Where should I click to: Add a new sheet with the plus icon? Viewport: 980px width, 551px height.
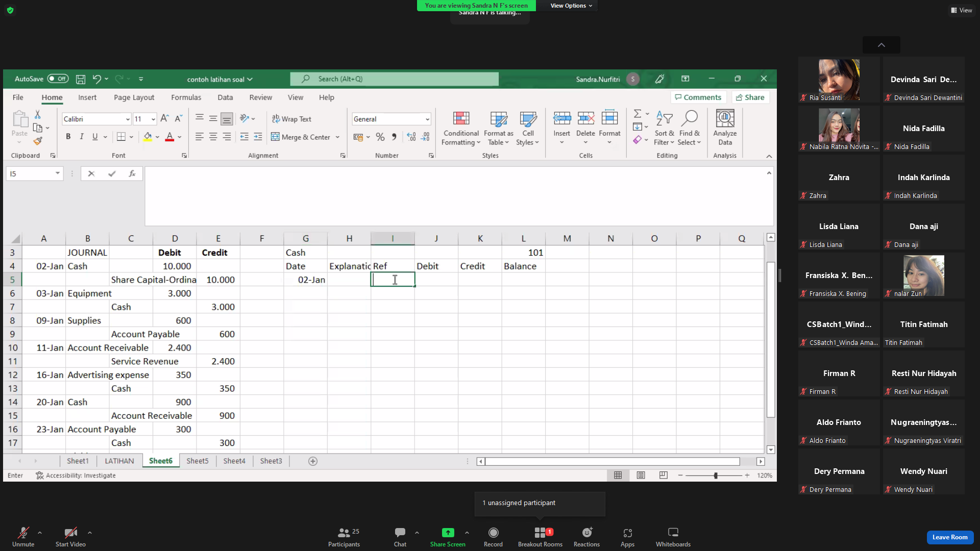pyautogui.click(x=313, y=461)
